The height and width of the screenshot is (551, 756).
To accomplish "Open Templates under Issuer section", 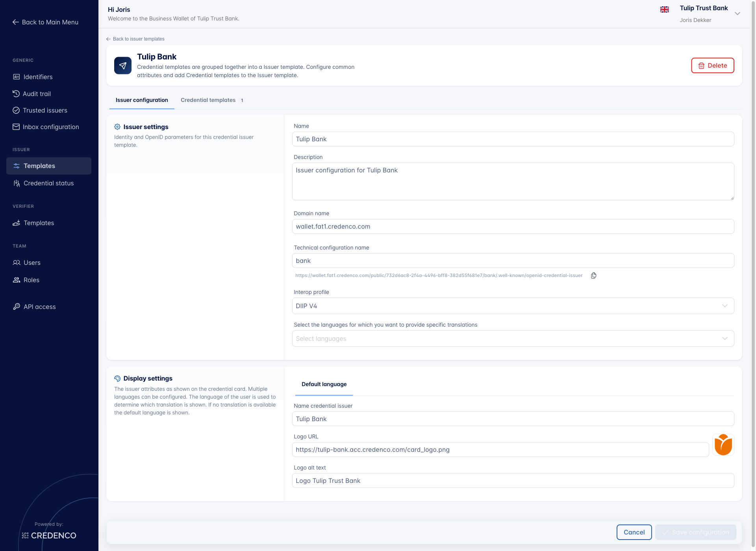I will point(49,166).
